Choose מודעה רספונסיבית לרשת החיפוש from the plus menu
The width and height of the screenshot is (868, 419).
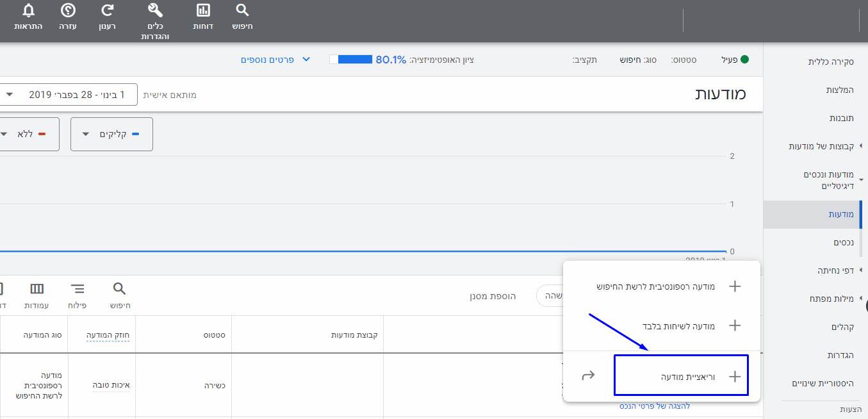point(661,286)
